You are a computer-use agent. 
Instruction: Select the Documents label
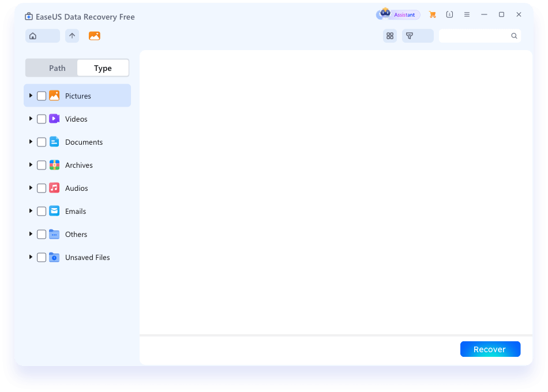(84, 142)
